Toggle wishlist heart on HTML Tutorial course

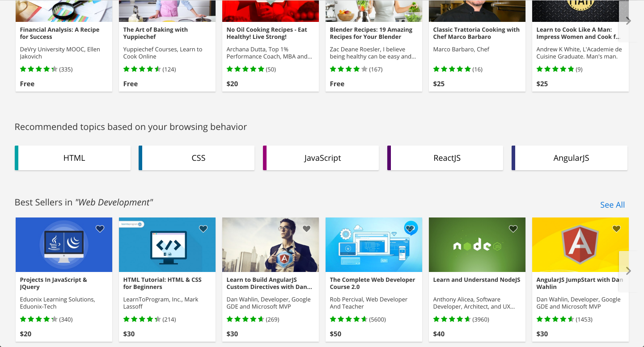(x=203, y=229)
